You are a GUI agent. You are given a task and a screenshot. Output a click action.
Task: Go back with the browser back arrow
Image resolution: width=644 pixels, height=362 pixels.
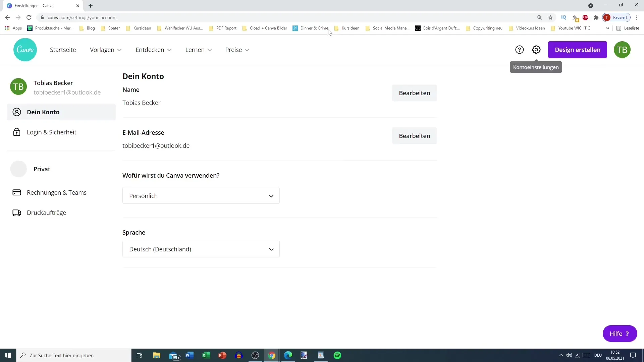coord(7,17)
